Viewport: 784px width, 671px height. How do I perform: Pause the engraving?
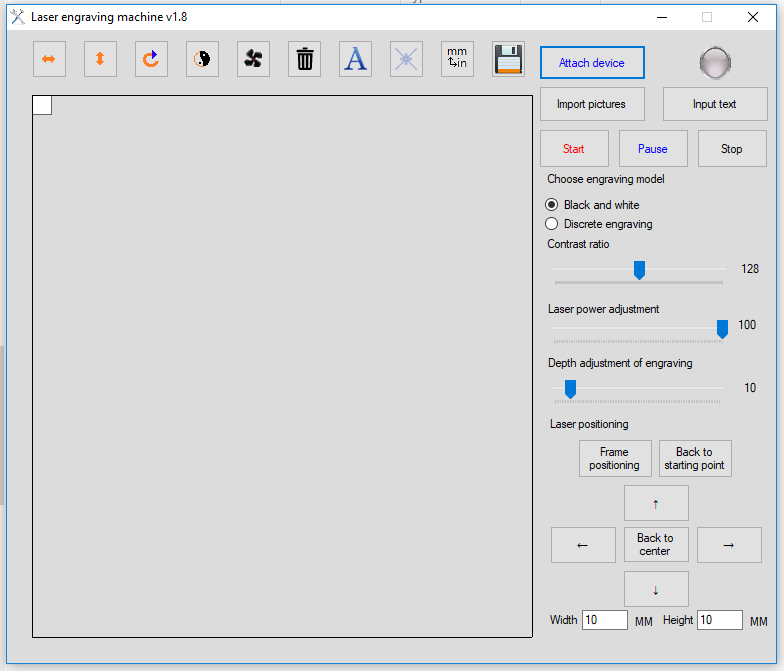pyautogui.click(x=653, y=148)
